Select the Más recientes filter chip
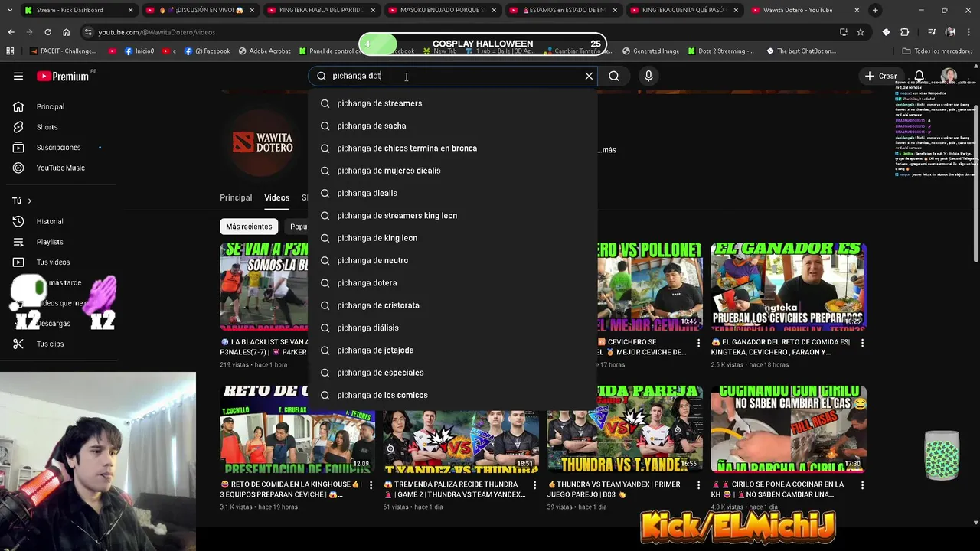The image size is (980, 551). [249, 227]
